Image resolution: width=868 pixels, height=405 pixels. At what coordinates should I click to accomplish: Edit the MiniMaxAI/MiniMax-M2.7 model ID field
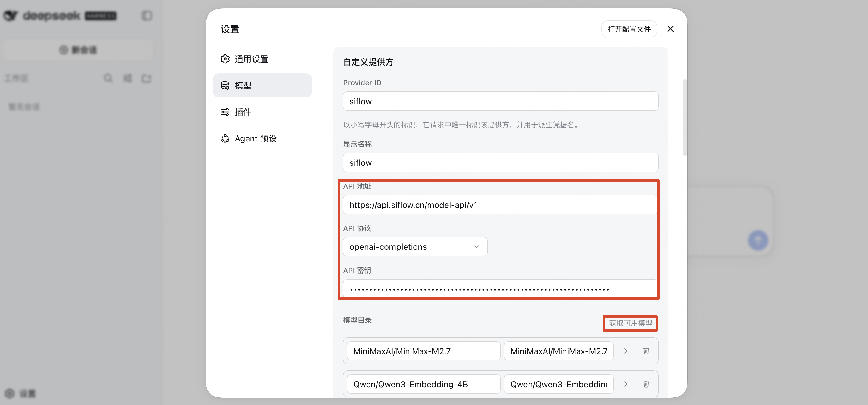coord(423,351)
